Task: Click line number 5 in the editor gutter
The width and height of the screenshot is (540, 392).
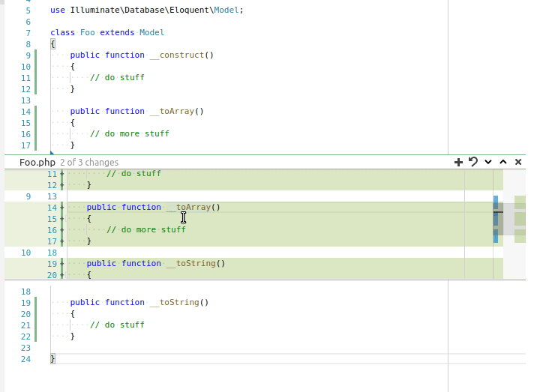Action: pos(28,10)
